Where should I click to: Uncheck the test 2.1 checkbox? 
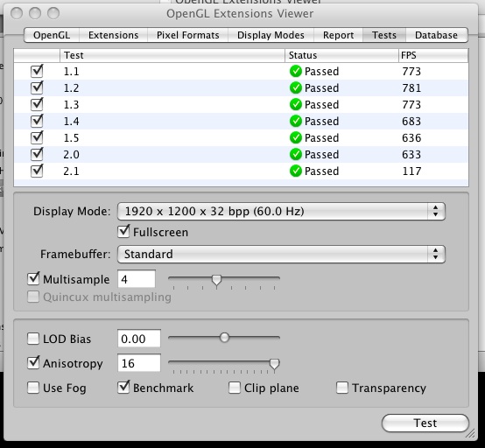click(x=37, y=171)
